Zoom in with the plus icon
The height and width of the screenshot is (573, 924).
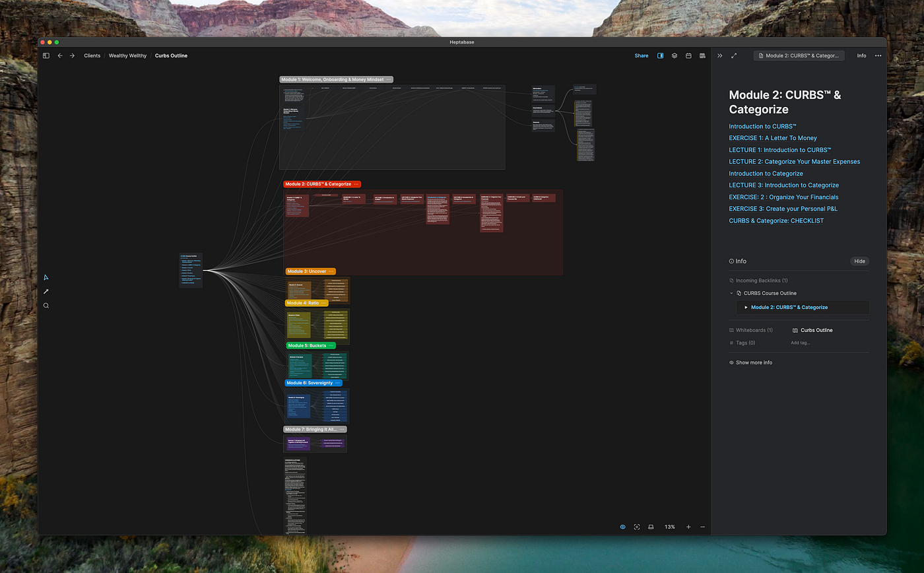pos(688,527)
